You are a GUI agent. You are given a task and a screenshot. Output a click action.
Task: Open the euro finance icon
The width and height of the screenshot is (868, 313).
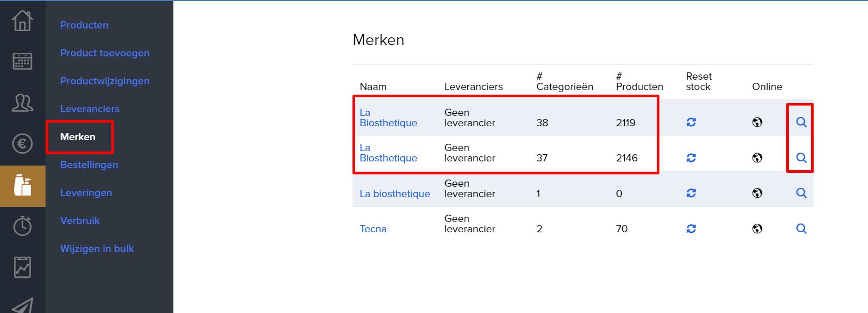[22, 143]
